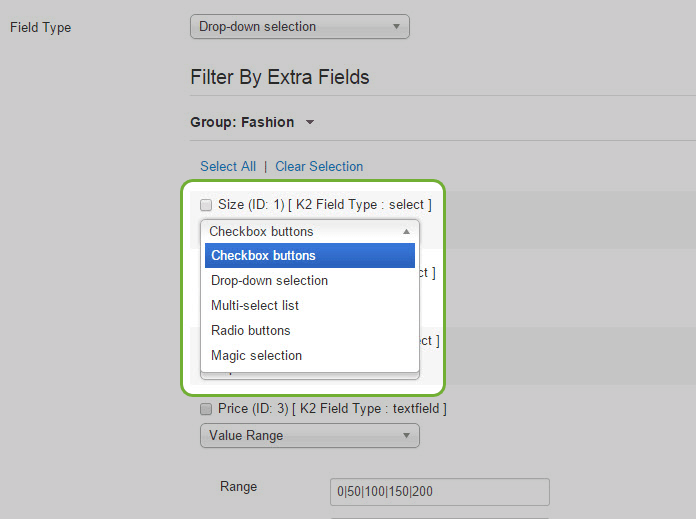Click the Size K2 Field Type label
696x519 pixels.
(x=324, y=205)
